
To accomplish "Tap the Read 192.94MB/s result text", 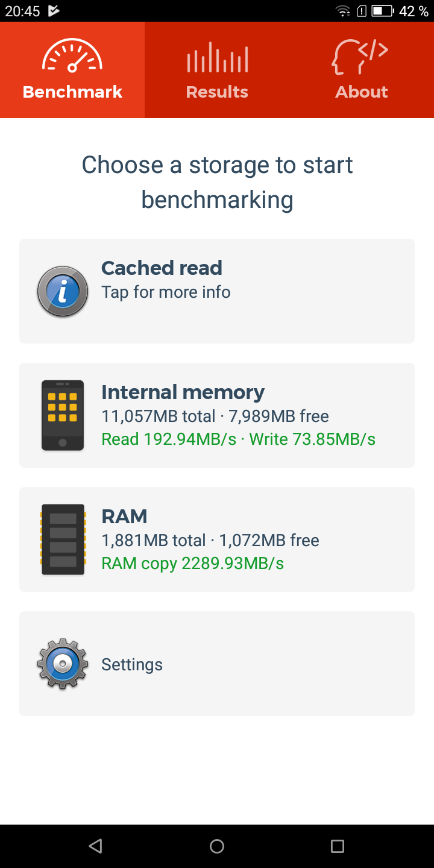I will point(169,439).
